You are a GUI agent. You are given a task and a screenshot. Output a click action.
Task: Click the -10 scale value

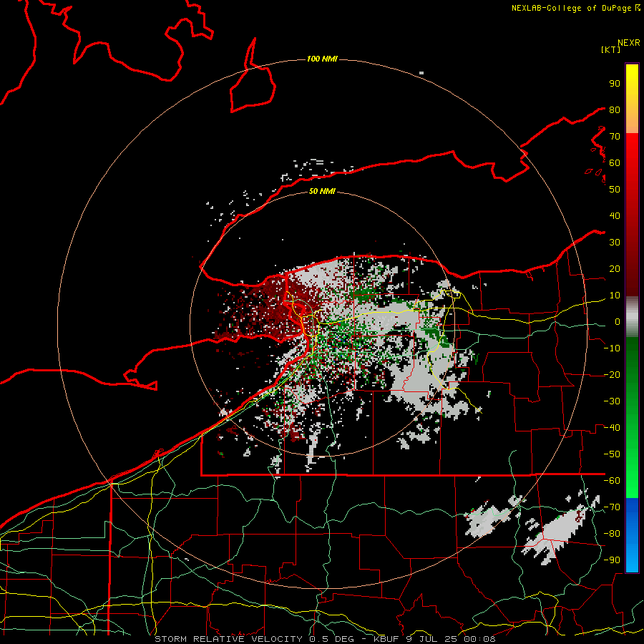[613, 348]
